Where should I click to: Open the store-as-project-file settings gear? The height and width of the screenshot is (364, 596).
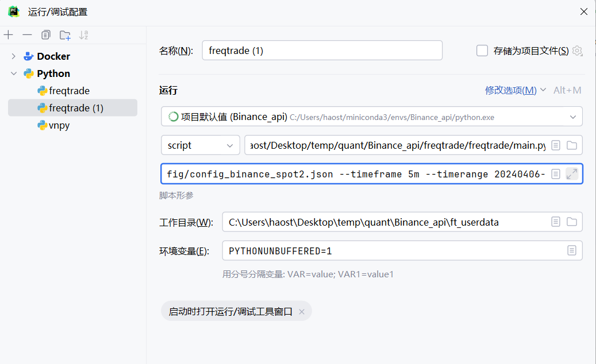578,51
